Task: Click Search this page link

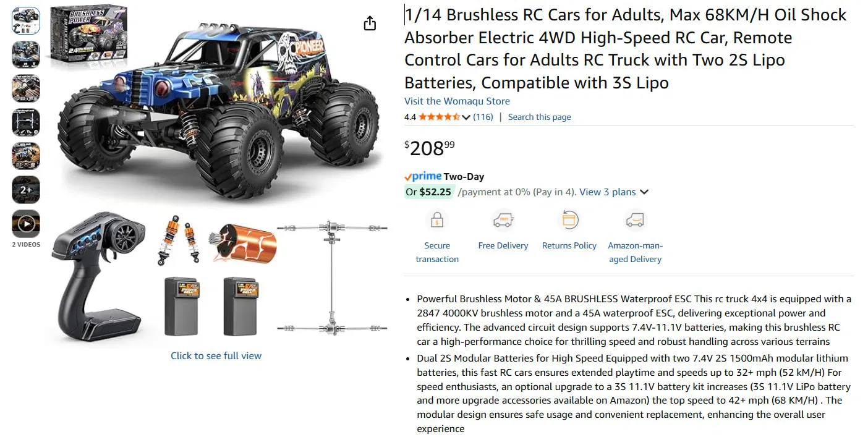Action: (539, 117)
